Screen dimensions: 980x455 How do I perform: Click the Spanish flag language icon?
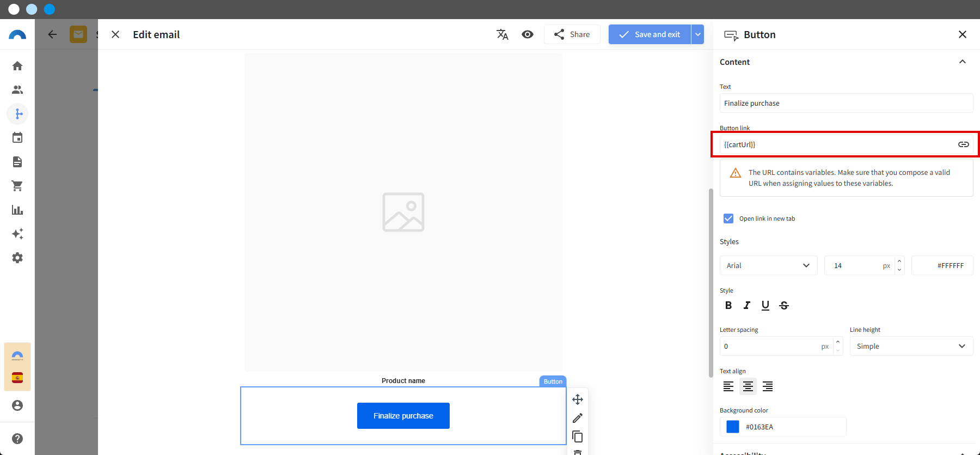pyautogui.click(x=17, y=378)
